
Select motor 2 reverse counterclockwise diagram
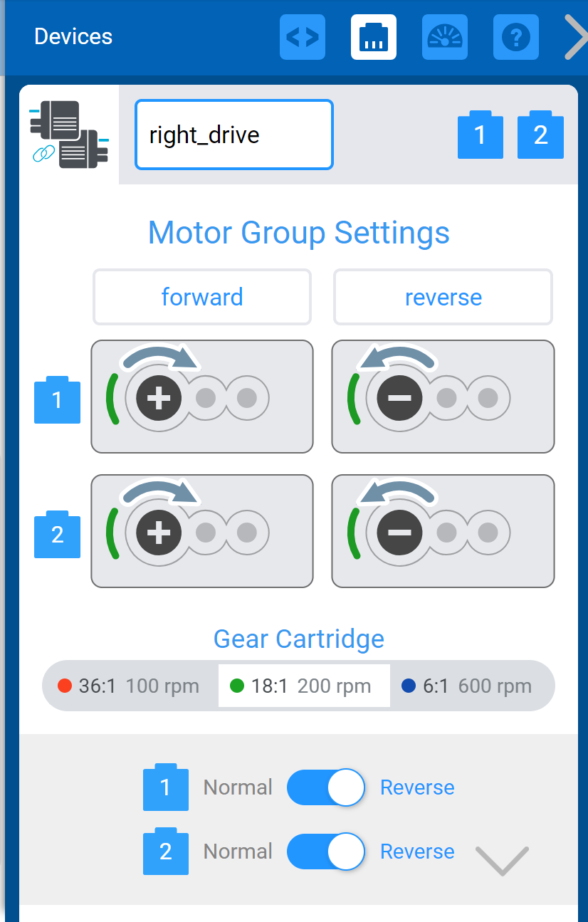tap(443, 531)
